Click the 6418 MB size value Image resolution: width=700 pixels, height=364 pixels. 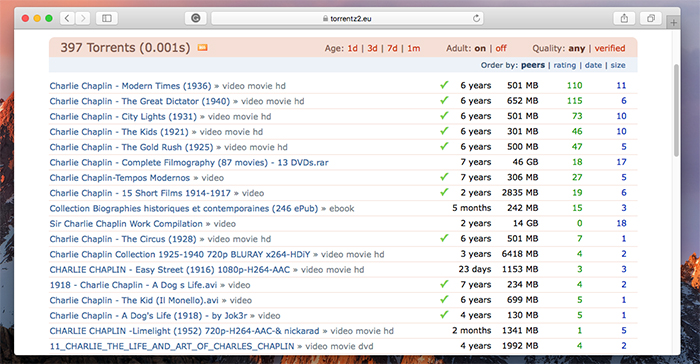point(520,254)
